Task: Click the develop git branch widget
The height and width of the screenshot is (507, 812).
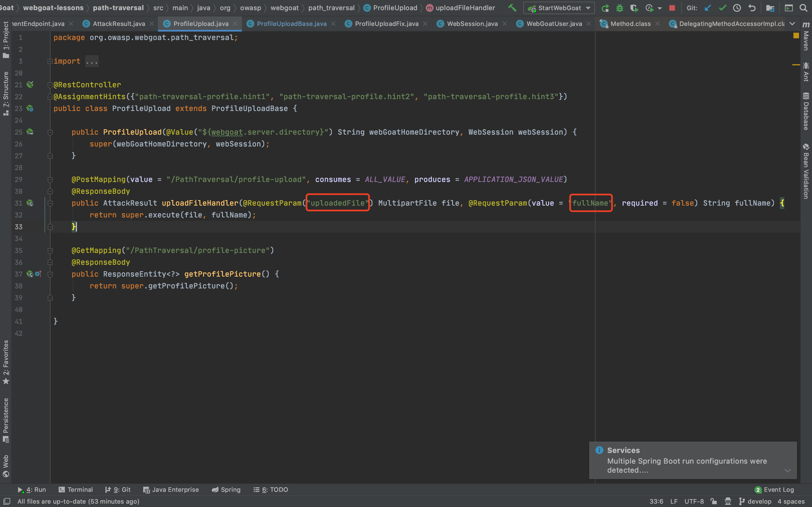Action: point(755,501)
